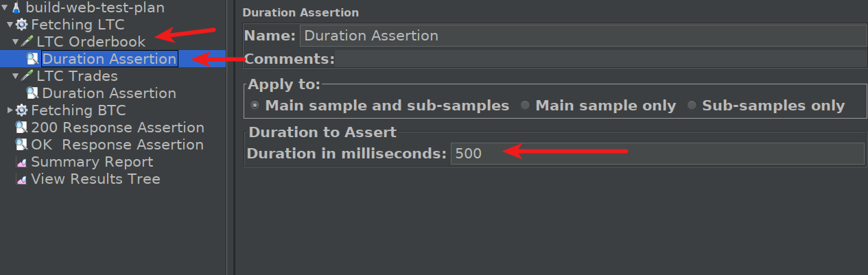Screen dimensions: 868x275
Task: Click the View Results Tree listener icon
Action: coord(21,179)
